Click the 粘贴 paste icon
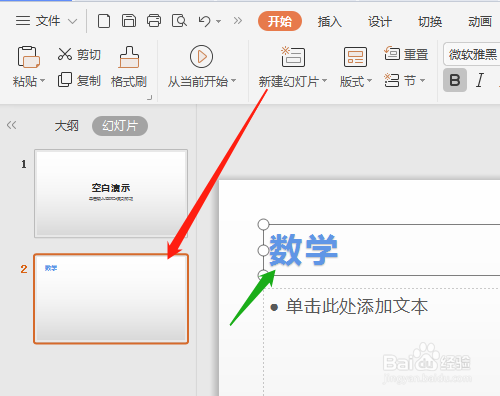Image resolution: width=500 pixels, height=396 pixels. [28, 57]
